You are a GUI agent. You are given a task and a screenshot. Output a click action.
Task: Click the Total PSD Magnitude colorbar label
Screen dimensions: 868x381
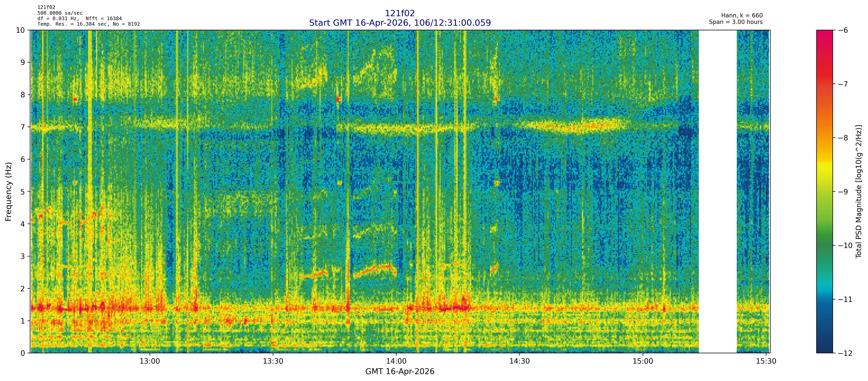point(859,192)
